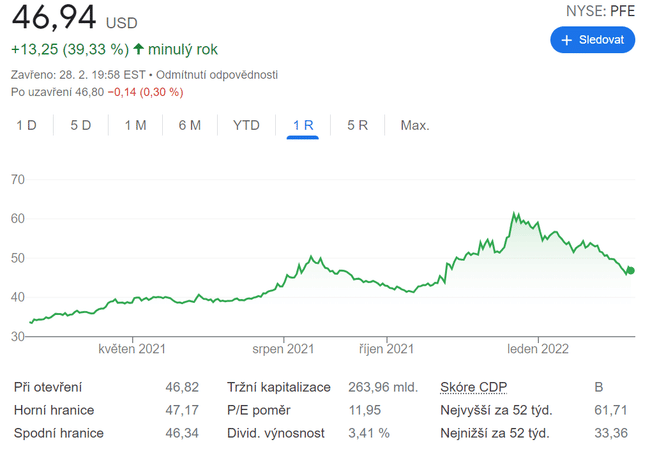Viewport: 650px width, 455px height.
Task: Click the active 1 R tab
Action: [x=303, y=125]
